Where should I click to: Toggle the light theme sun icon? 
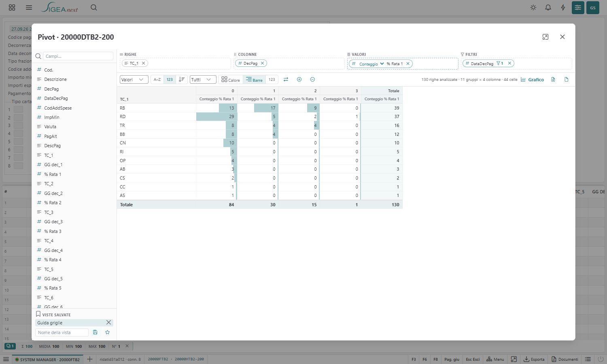click(x=533, y=8)
